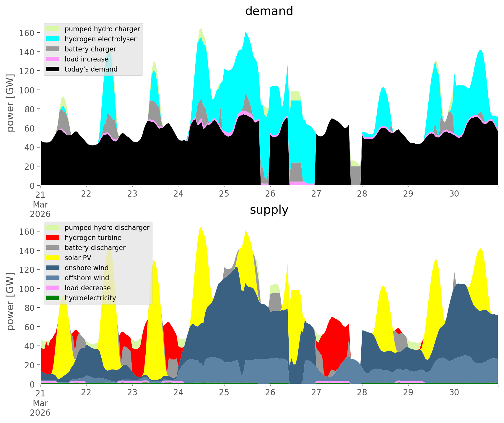Image resolution: width=504 pixels, height=423 pixels.
Task: Click the 160 y-axis tick on demand chart
Action: (27, 33)
